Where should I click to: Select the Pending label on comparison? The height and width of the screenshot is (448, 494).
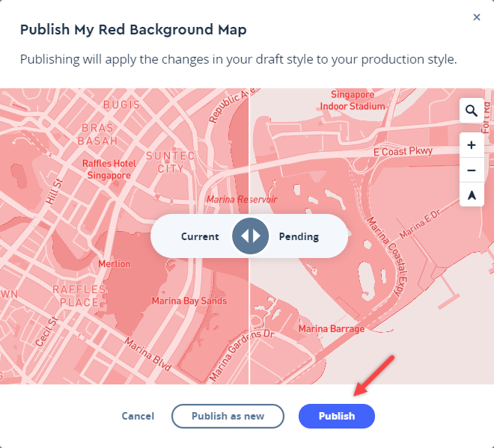(x=299, y=236)
